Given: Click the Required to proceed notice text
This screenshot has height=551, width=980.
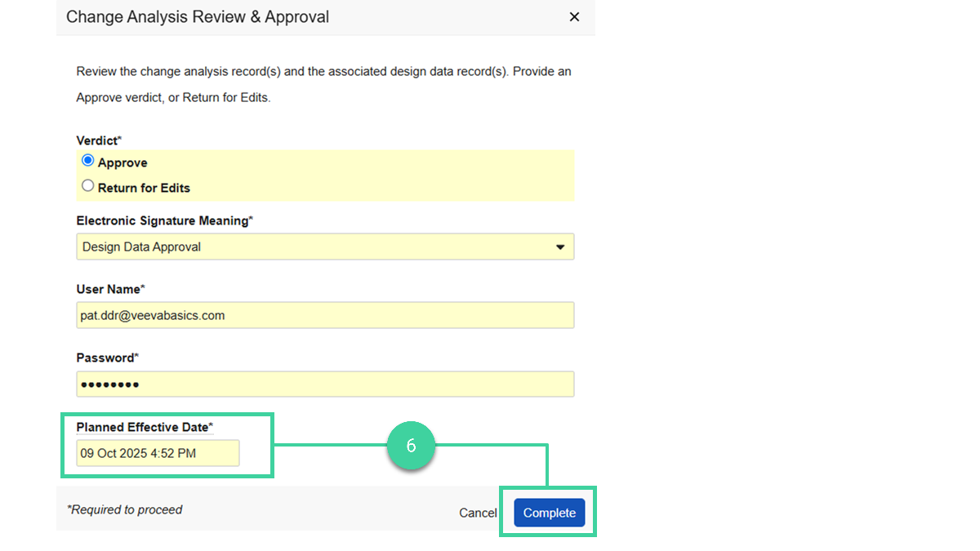Looking at the screenshot, I should click(125, 509).
